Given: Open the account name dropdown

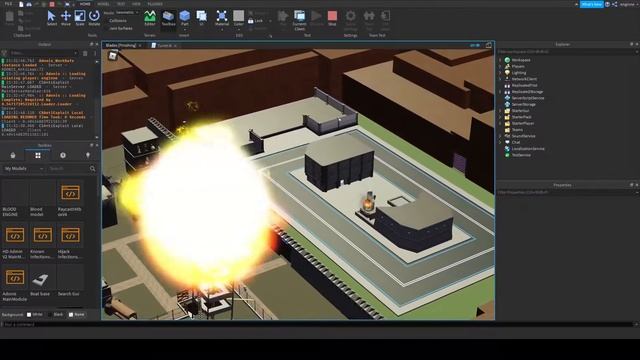Looking at the screenshot, I should 628,4.
